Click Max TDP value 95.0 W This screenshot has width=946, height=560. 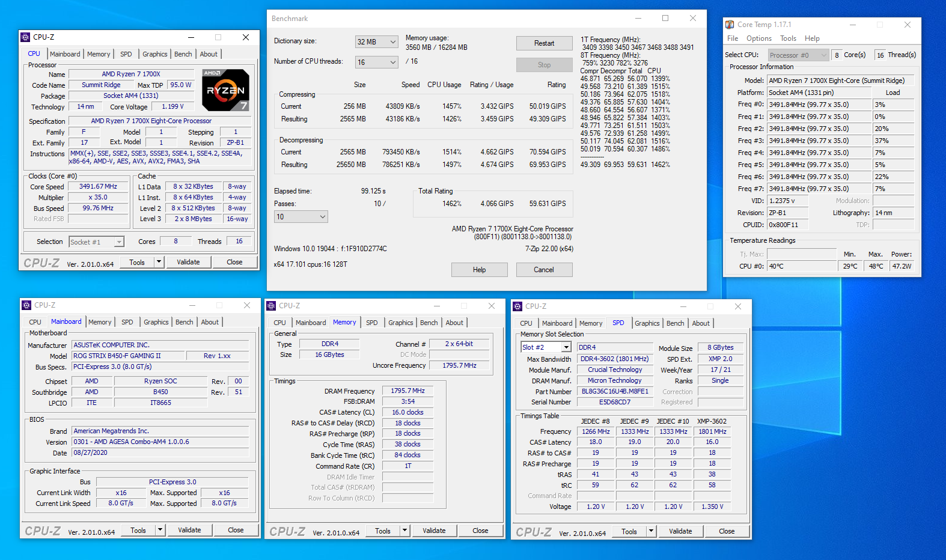[x=181, y=85]
